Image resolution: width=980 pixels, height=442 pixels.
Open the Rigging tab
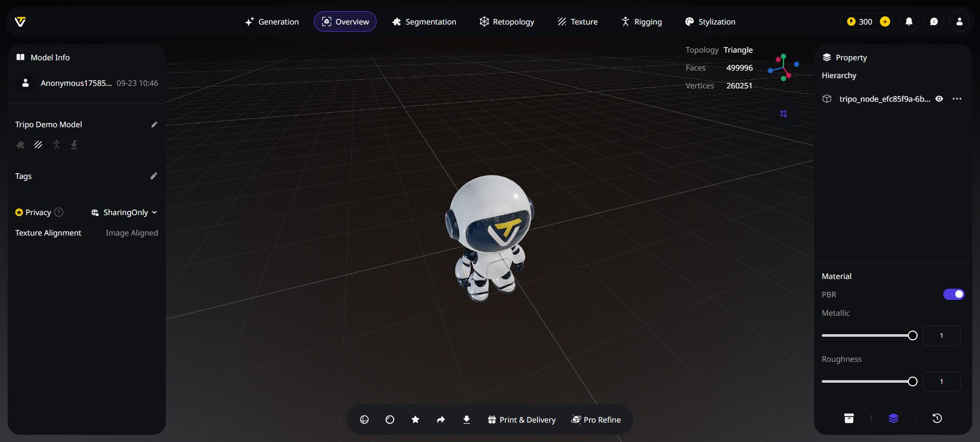click(x=642, y=21)
